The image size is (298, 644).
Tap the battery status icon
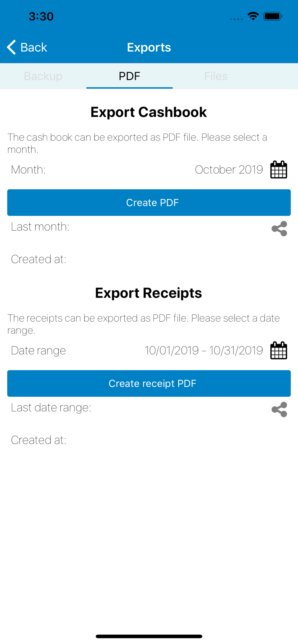273,16
